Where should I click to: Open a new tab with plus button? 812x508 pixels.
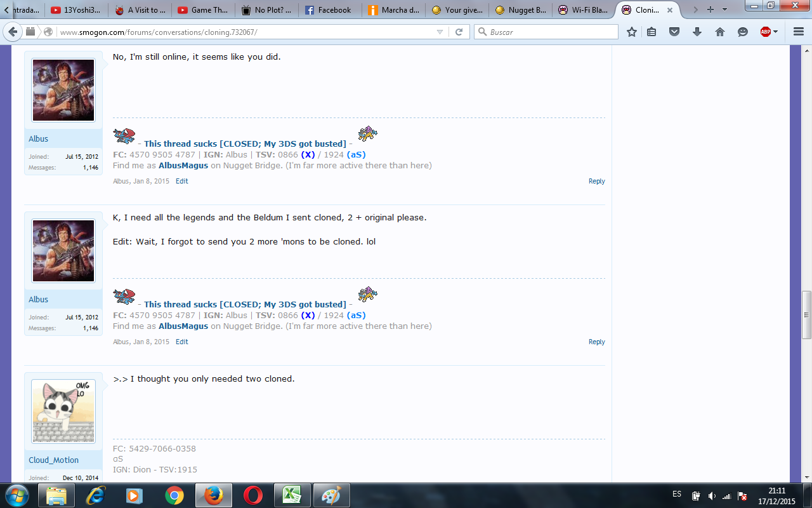[x=710, y=10]
